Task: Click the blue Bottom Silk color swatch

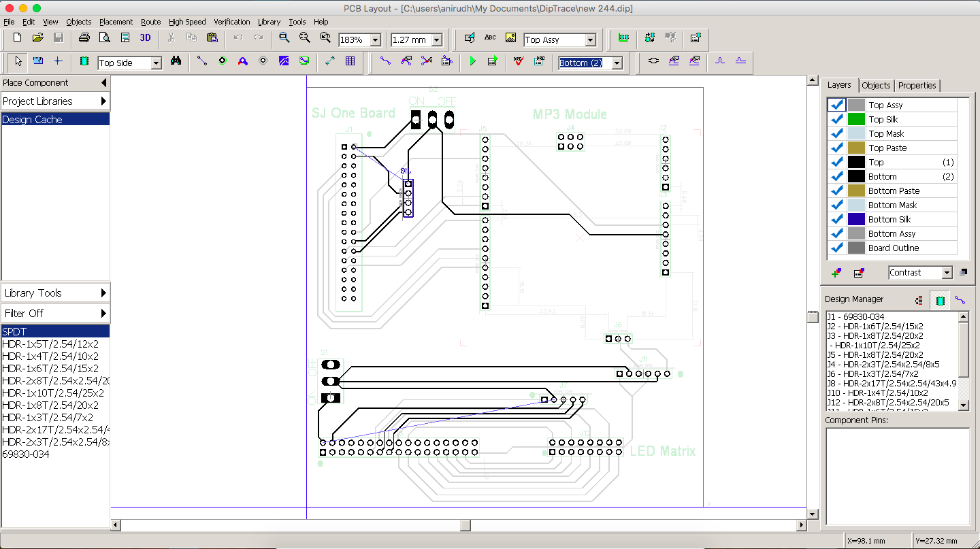Action: coord(856,219)
